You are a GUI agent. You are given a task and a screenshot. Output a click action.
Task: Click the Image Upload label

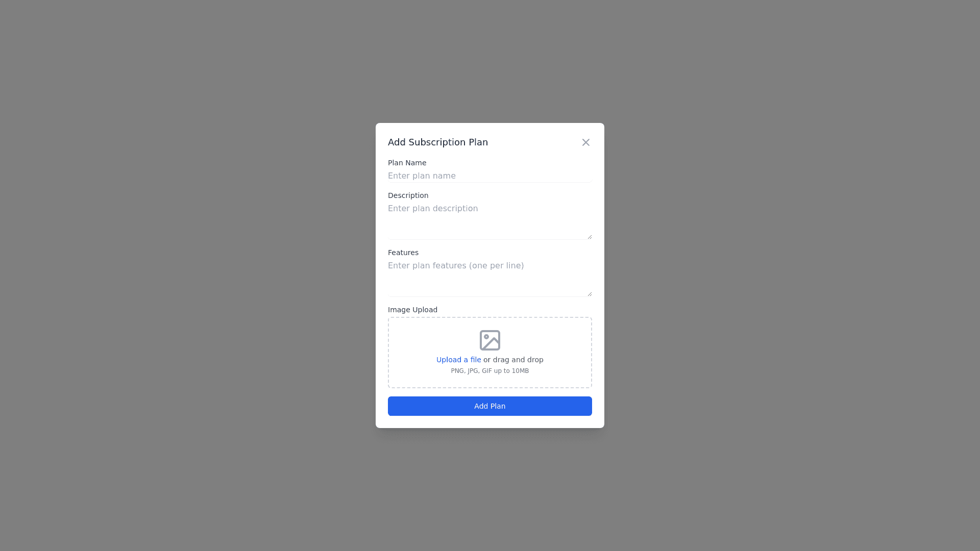coord(412,310)
